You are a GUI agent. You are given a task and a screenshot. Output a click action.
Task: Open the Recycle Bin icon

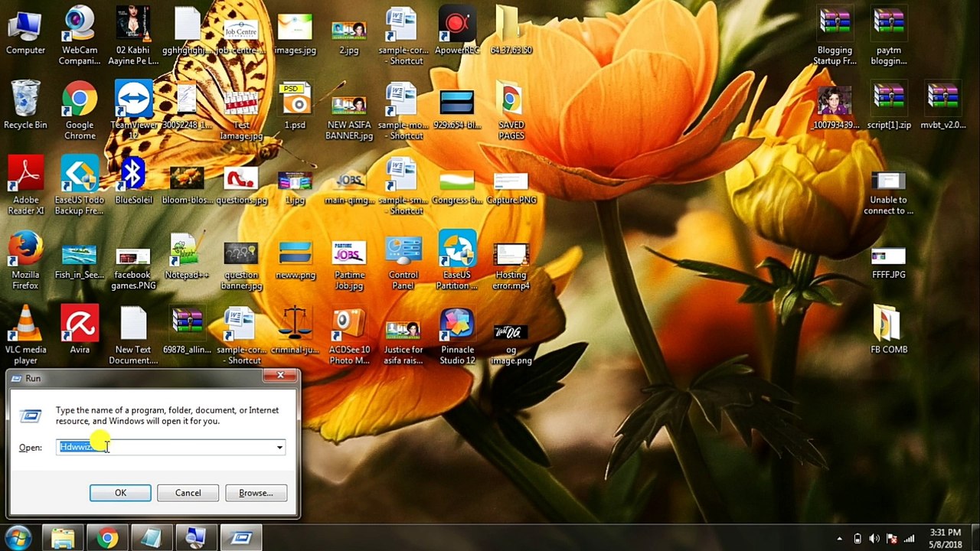pos(25,105)
